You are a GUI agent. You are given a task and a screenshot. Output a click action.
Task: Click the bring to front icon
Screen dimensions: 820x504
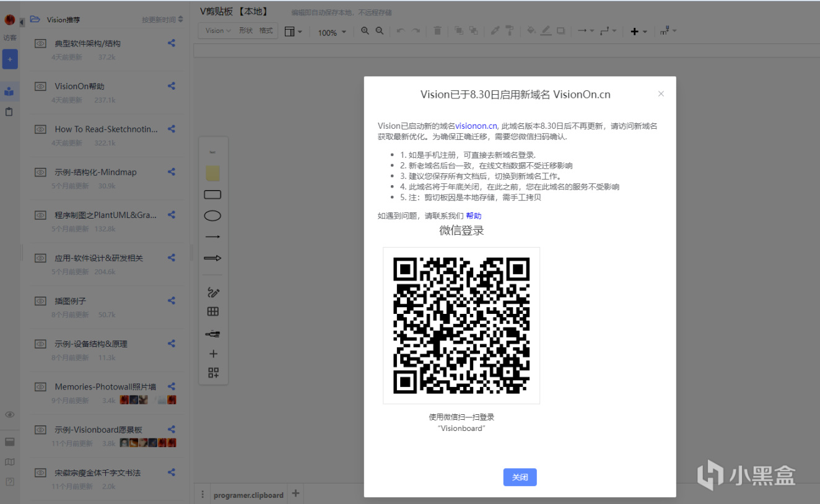[x=458, y=31]
